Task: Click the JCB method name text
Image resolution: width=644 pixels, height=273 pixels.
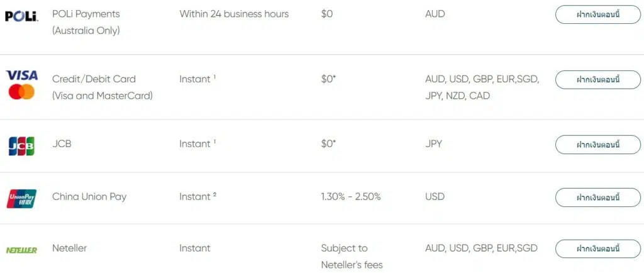Action: click(x=62, y=144)
